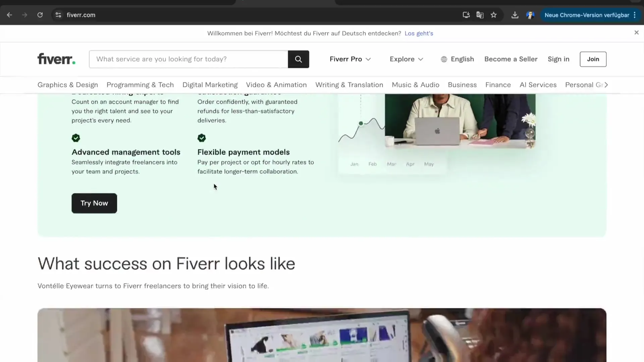Click the Try Now button
The image size is (644, 362).
pyautogui.click(x=94, y=203)
